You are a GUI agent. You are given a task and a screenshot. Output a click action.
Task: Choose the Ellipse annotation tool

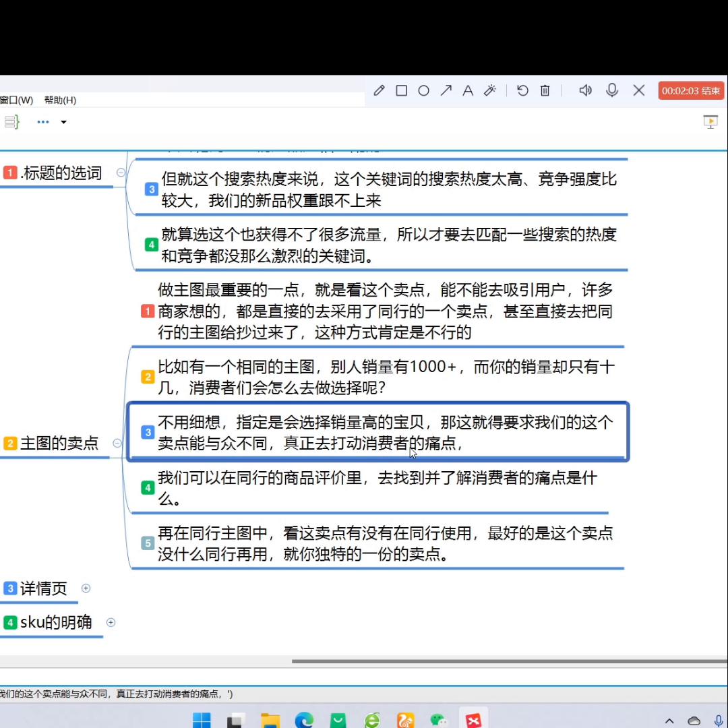point(423,90)
